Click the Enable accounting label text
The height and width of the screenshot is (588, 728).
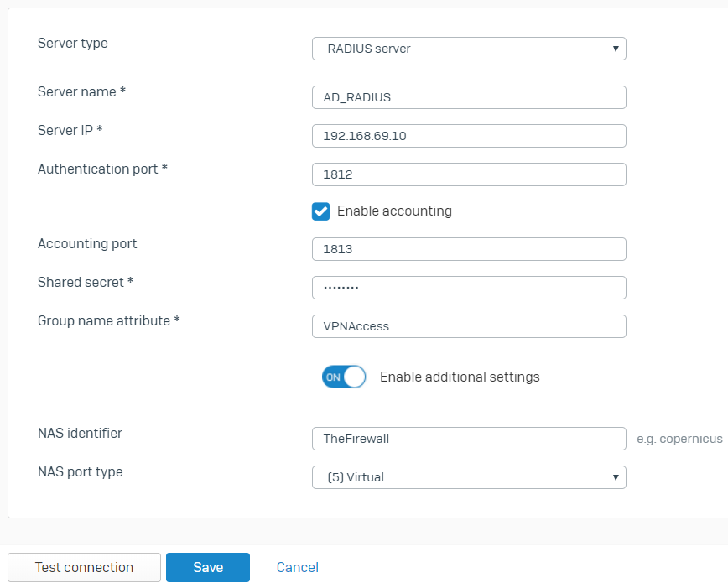394,211
